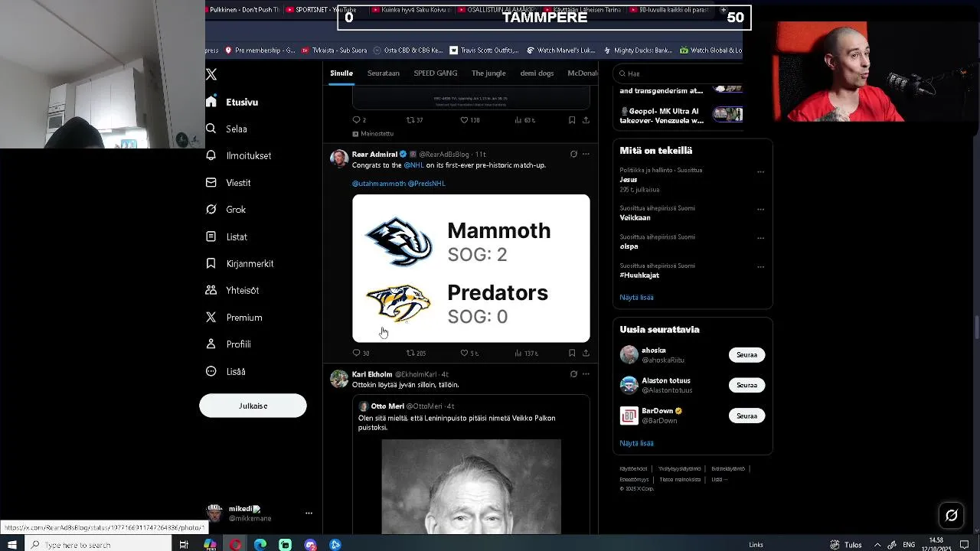Switch to Seurataan tab

coord(383,73)
